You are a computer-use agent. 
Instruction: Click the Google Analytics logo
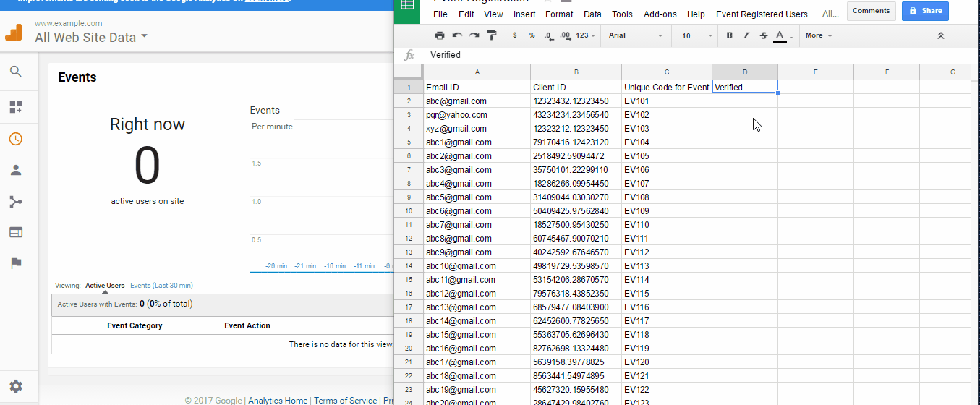(14, 33)
